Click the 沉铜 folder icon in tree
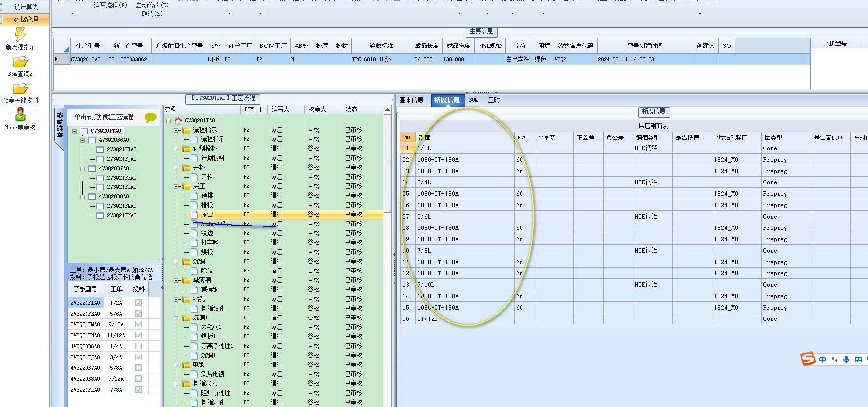Viewport: 868px width, 407px height. 187,262
